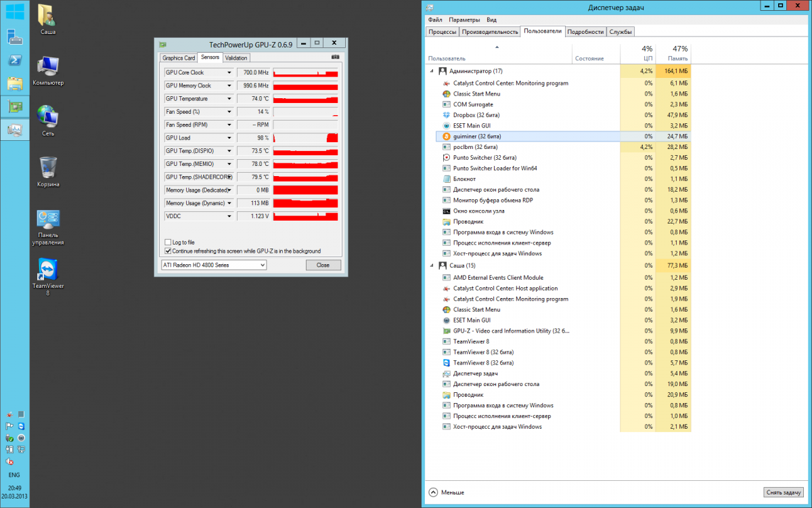
Task: Select the Корзина recycle bin icon
Action: point(48,167)
